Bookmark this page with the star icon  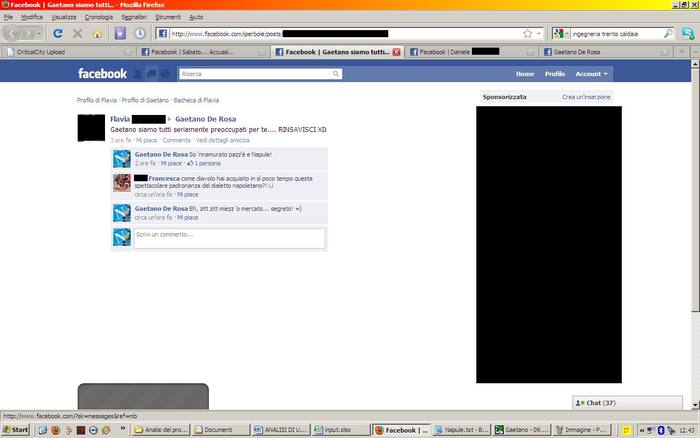[x=528, y=33]
